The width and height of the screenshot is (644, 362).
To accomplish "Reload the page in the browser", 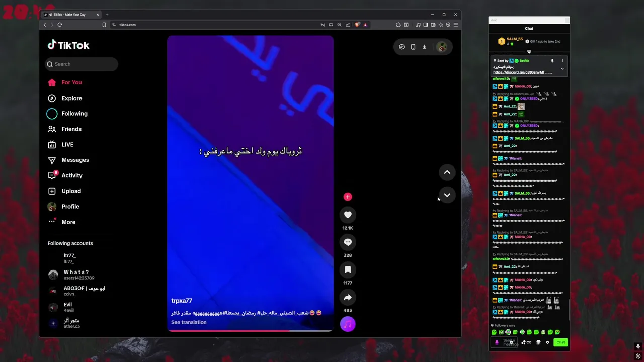I will 59,25.
